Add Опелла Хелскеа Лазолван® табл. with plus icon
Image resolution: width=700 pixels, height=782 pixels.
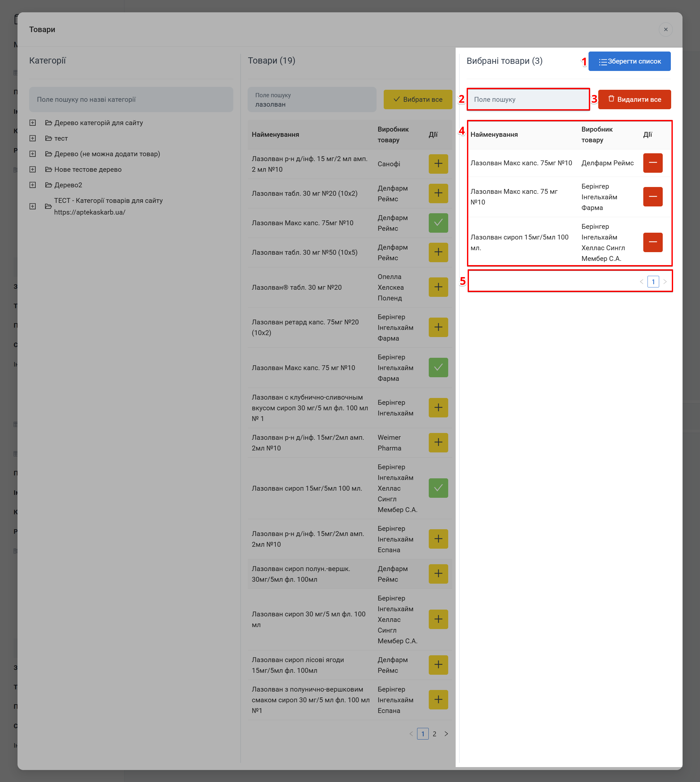[438, 287]
